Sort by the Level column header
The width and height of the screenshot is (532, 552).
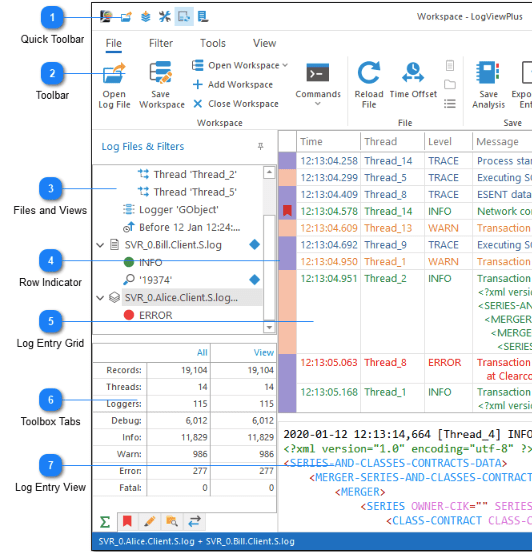click(x=448, y=142)
